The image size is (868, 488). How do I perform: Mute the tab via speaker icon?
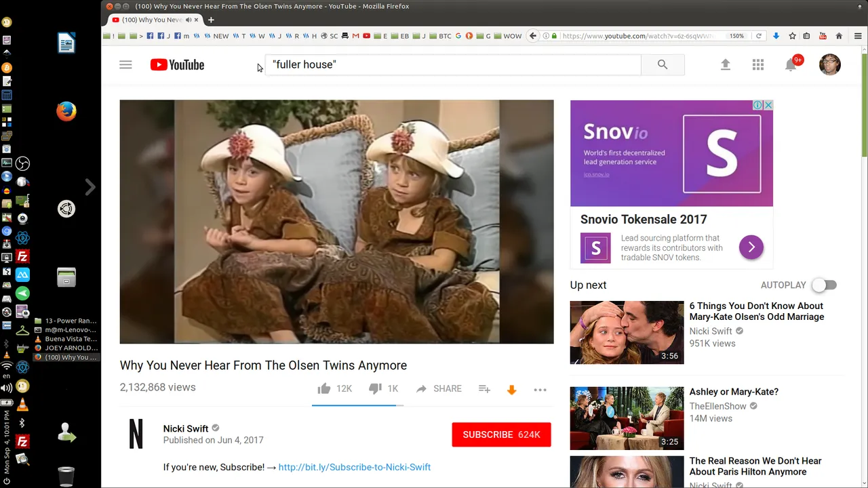click(189, 20)
